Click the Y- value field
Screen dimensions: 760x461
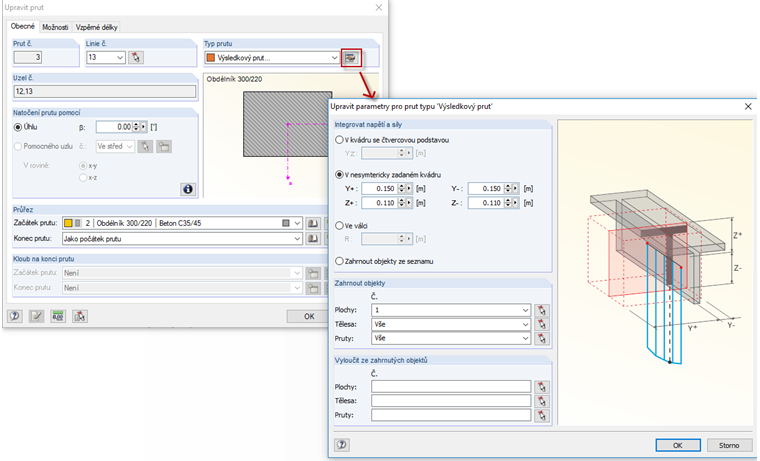[486, 189]
